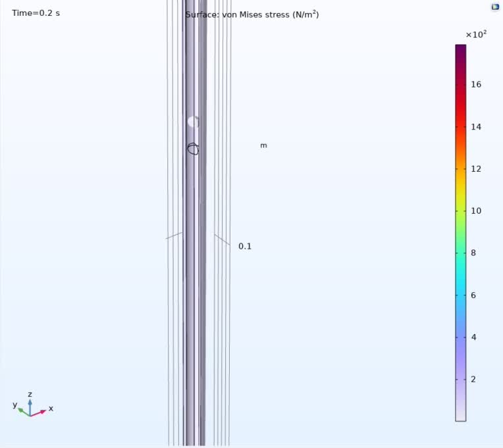Image resolution: width=503 pixels, height=448 pixels.
Task: Click the legend value 14
Action: (x=476, y=127)
